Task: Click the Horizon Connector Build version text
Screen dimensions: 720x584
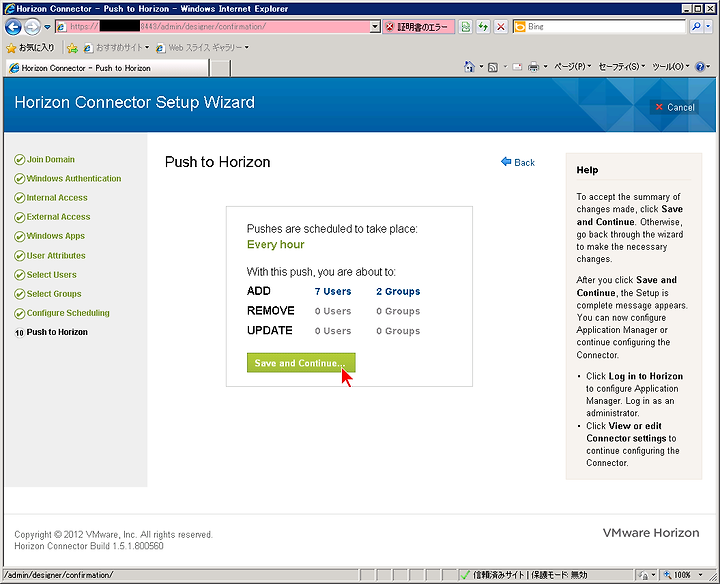Action: coord(89,546)
